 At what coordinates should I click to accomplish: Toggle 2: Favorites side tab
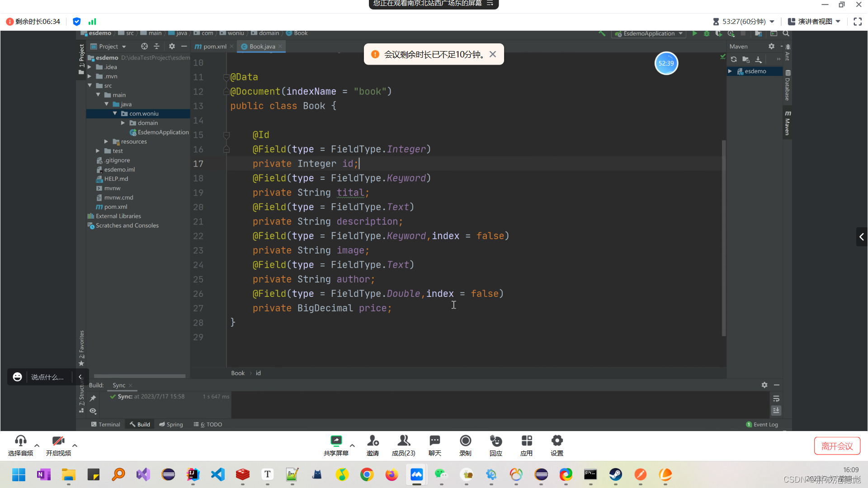pyautogui.click(x=81, y=348)
